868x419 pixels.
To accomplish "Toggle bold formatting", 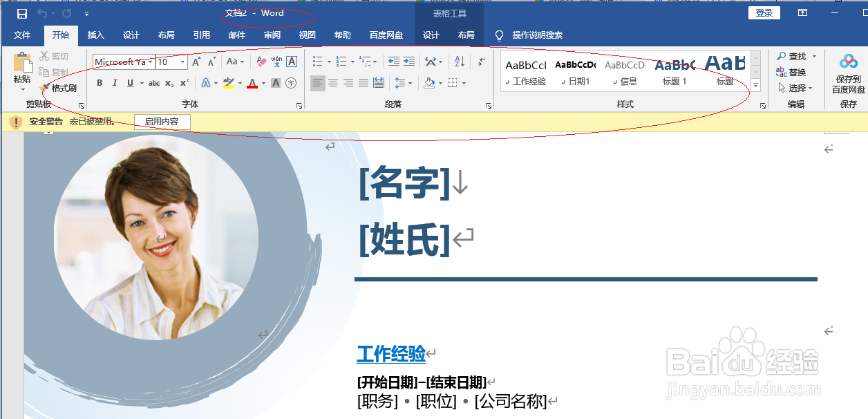I will [x=100, y=83].
